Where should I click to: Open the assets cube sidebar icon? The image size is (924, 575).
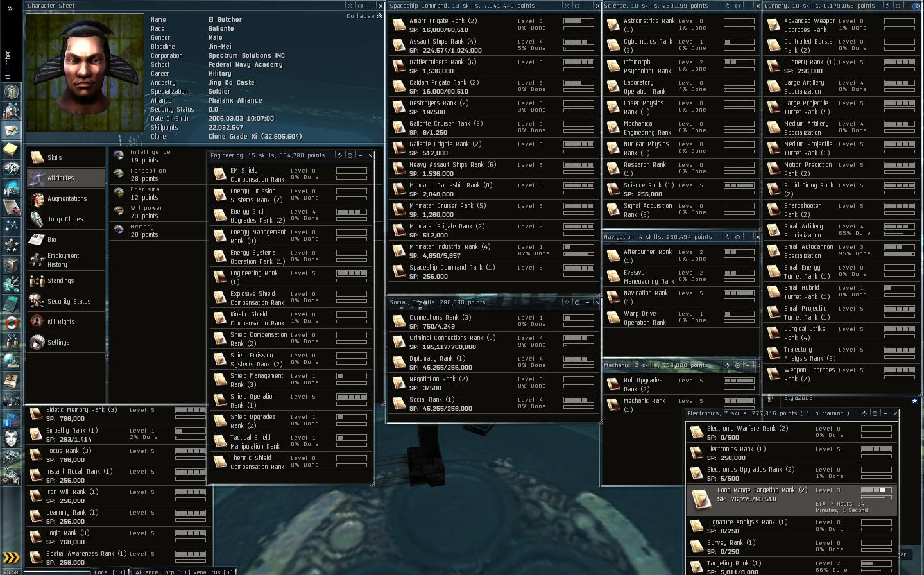(x=12, y=264)
